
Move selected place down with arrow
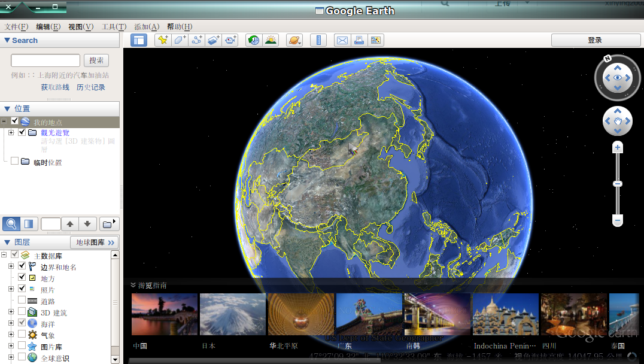pos(87,224)
